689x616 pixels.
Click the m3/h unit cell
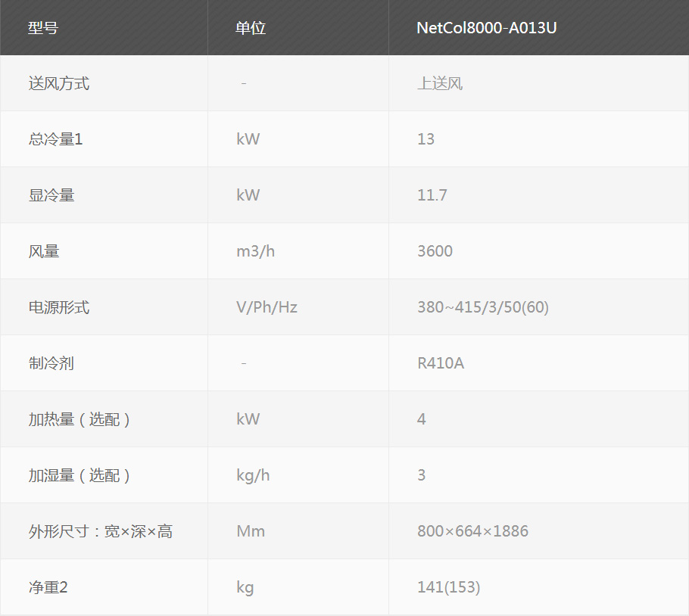(x=255, y=251)
